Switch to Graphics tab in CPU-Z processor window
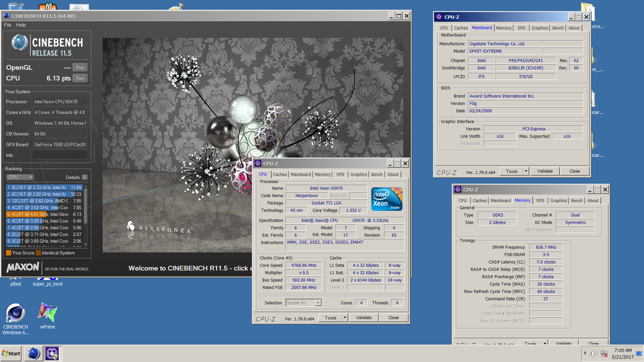644x362 pixels. 359,174
